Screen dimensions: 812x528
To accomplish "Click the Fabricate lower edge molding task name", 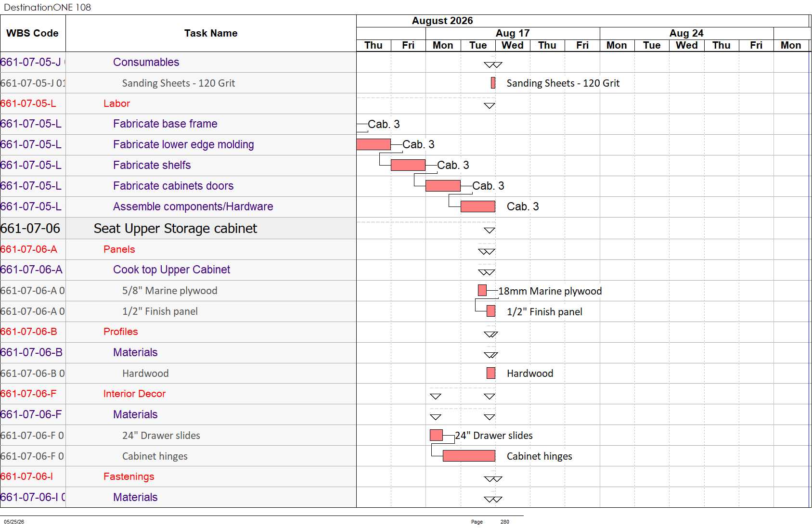I will pos(183,144).
